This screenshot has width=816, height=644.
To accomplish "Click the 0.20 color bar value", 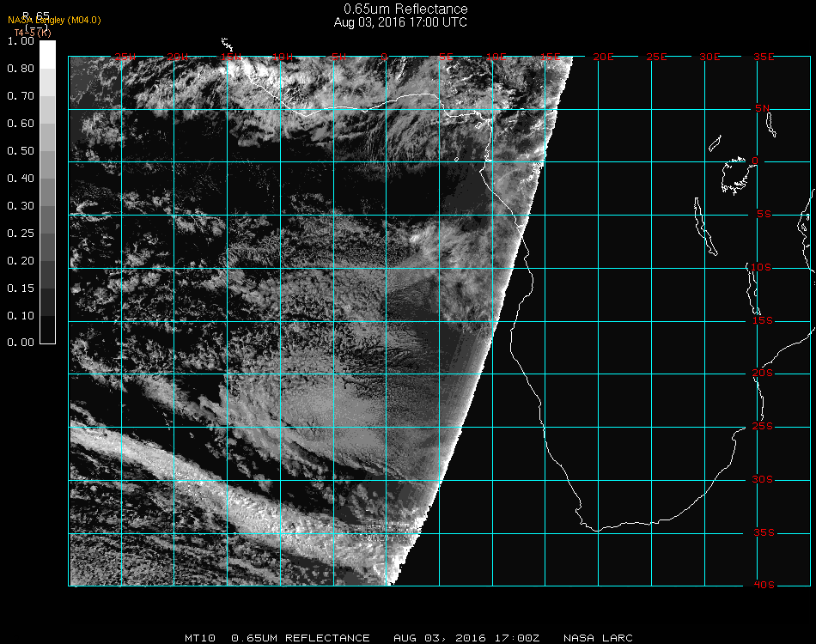I will (x=21, y=261).
